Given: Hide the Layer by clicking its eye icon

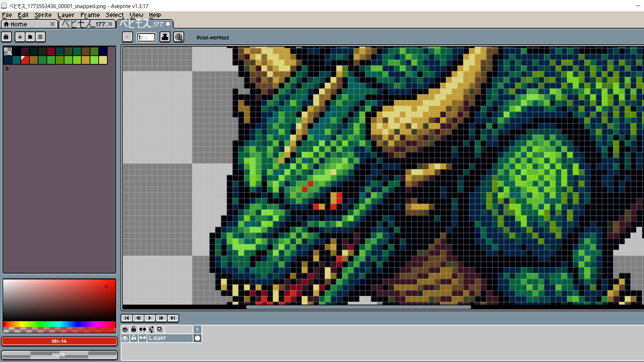Looking at the screenshot, I should (x=125, y=338).
